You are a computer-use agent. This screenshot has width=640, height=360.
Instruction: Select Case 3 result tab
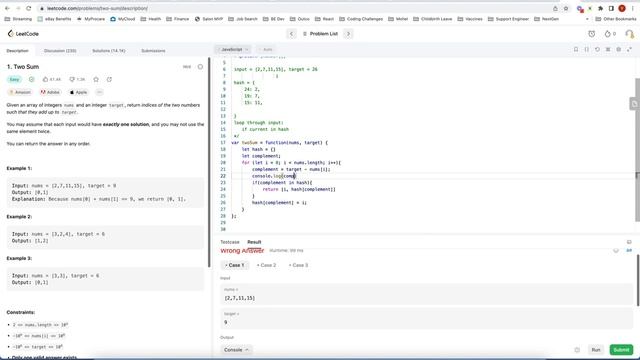[x=299, y=265]
